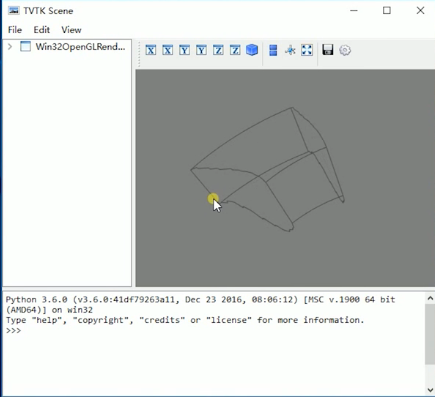435x397 pixels.
Task: Open scene configuration gear icon
Action: [345, 50]
